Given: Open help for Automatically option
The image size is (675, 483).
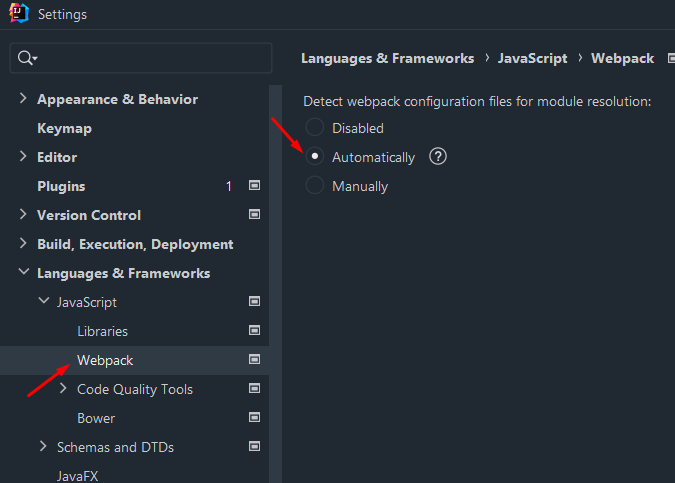Looking at the screenshot, I should click(438, 157).
